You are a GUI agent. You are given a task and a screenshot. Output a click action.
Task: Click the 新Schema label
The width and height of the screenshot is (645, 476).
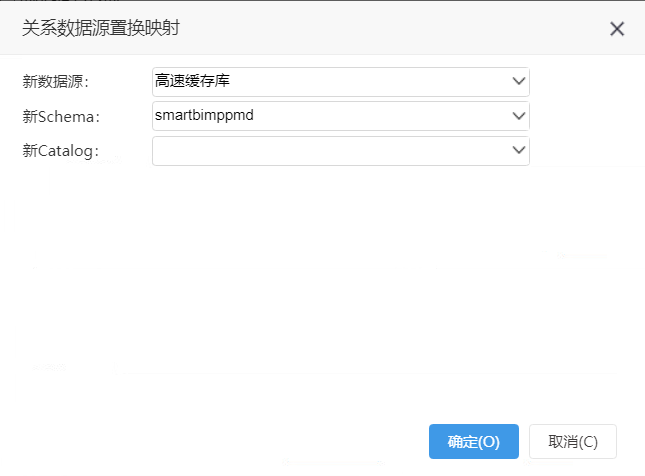61,116
